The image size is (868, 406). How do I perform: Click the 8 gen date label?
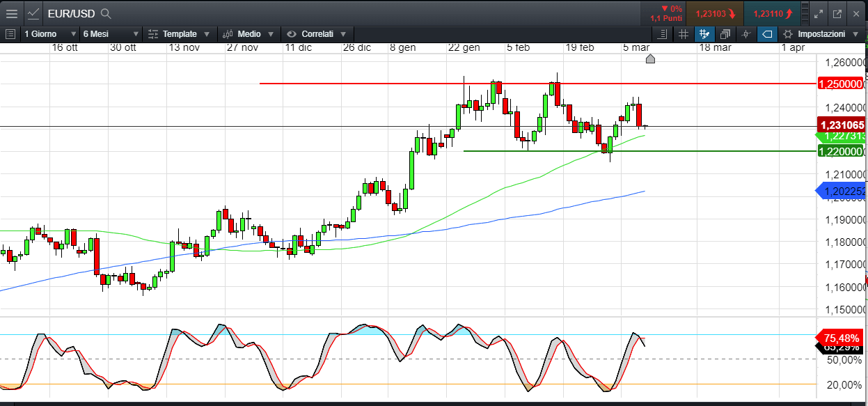click(402, 47)
